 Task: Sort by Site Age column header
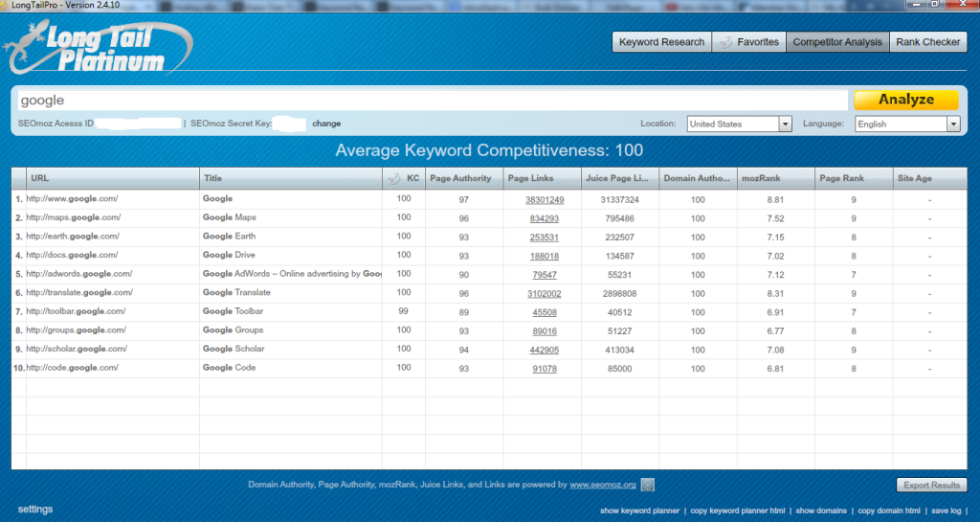929,178
